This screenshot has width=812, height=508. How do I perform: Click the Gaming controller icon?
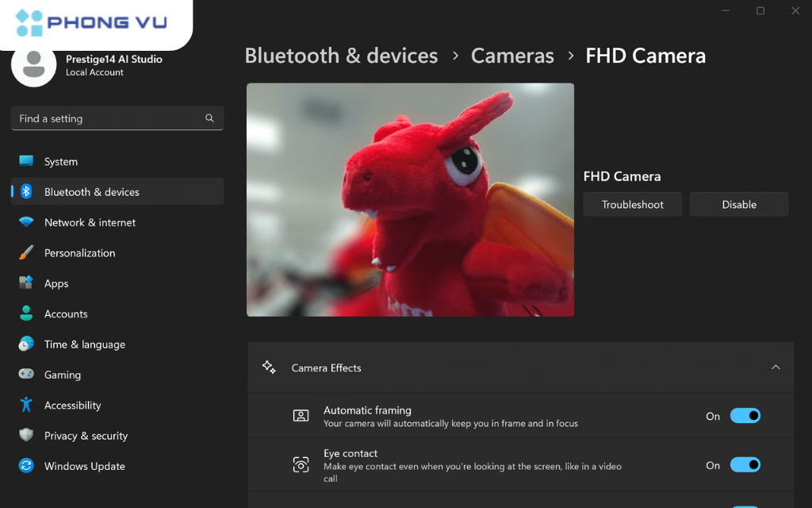(x=26, y=374)
